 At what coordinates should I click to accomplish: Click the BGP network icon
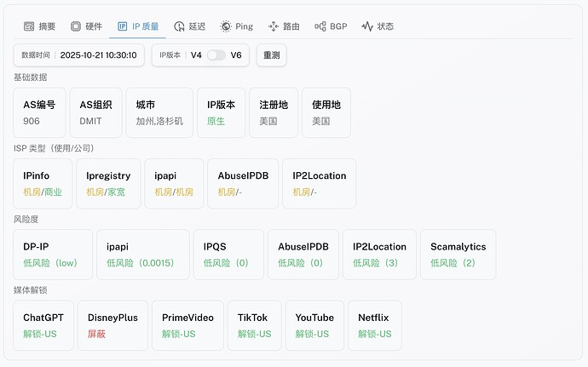pyautogui.click(x=320, y=26)
